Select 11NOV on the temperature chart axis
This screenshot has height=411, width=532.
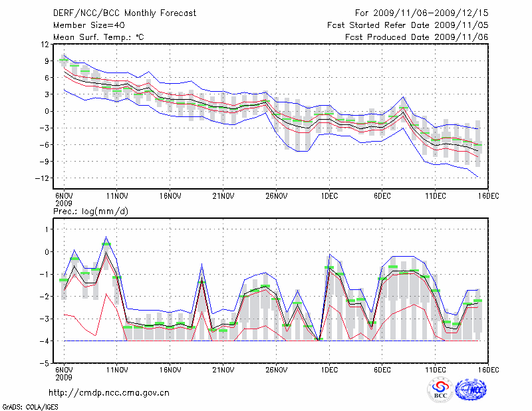(117, 196)
